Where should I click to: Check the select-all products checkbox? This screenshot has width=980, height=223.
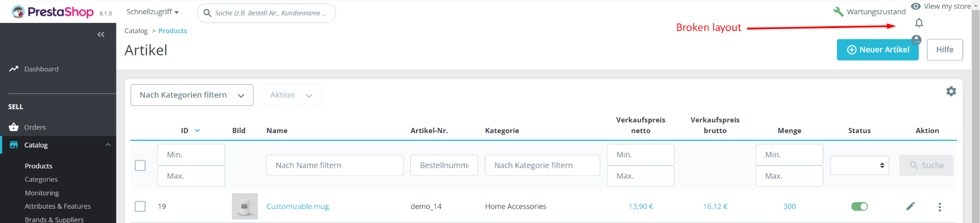pyautogui.click(x=140, y=165)
